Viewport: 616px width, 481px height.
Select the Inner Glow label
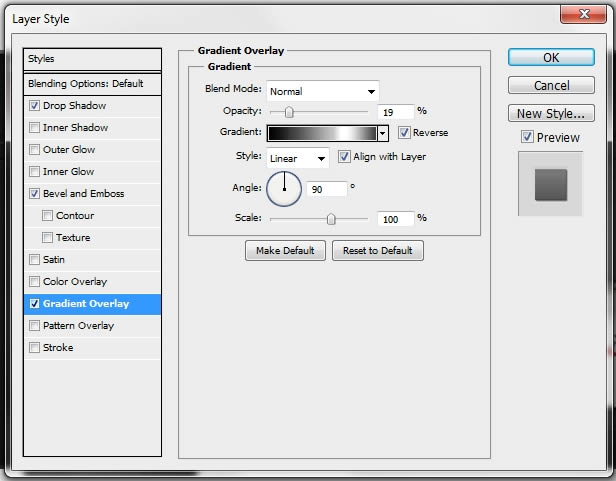click(x=69, y=171)
